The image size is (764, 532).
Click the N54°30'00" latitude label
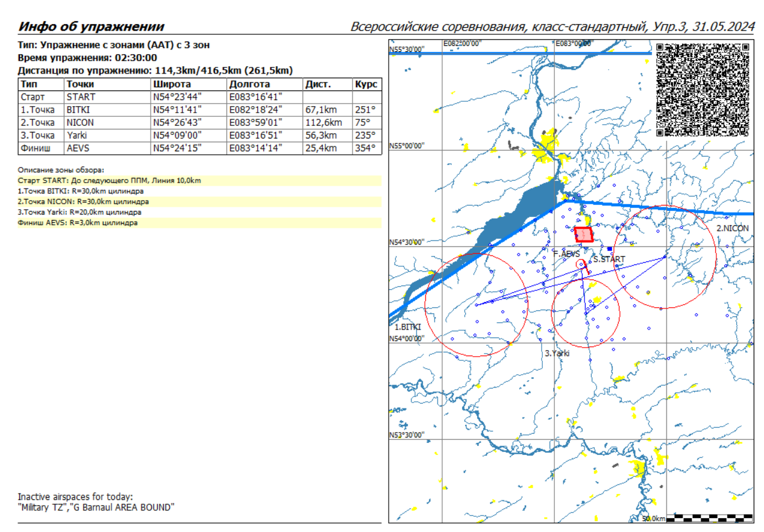click(407, 242)
